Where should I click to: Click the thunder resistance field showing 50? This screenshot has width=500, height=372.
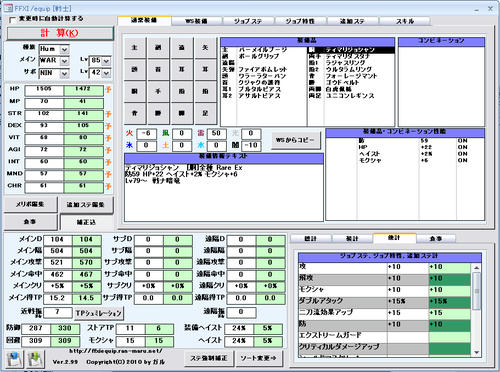[x=216, y=134]
